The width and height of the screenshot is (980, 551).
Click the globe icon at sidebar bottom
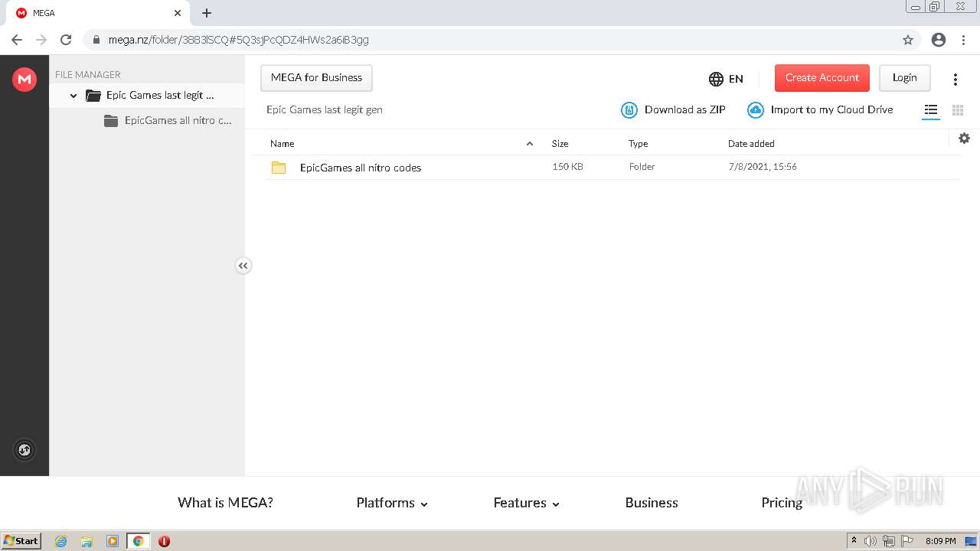pos(24,450)
